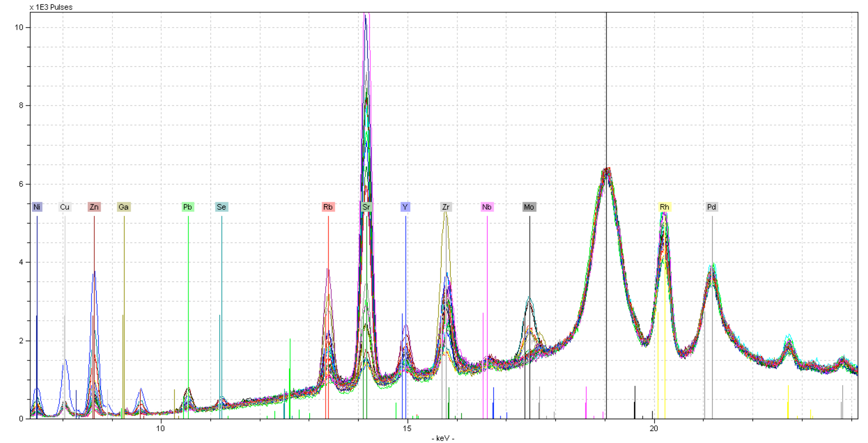Click the yellow Rh element label
The width and height of the screenshot is (868, 443).
tap(664, 207)
